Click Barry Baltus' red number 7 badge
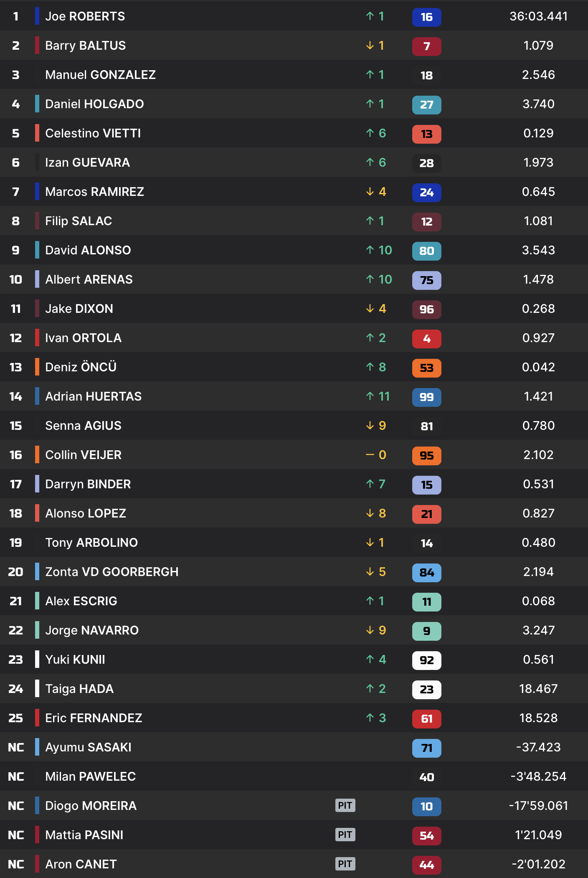The height and width of the screenshot is (878, 588). [x=426, y=46]
